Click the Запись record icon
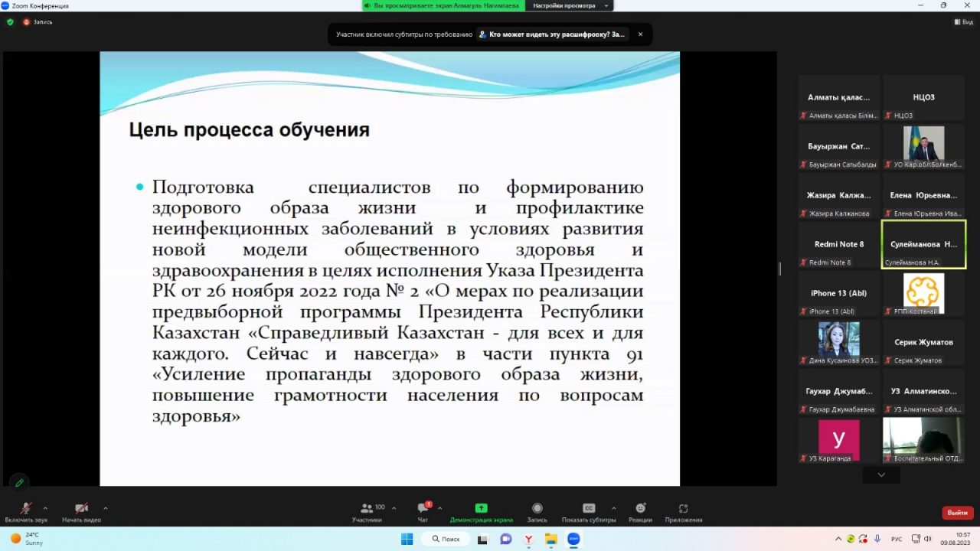The width and height of the screenshot is (980, 551). click(x=537, y=508)
